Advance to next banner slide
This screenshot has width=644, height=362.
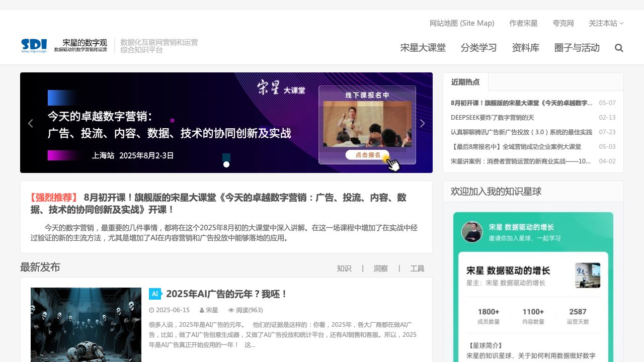coord(422,123)
